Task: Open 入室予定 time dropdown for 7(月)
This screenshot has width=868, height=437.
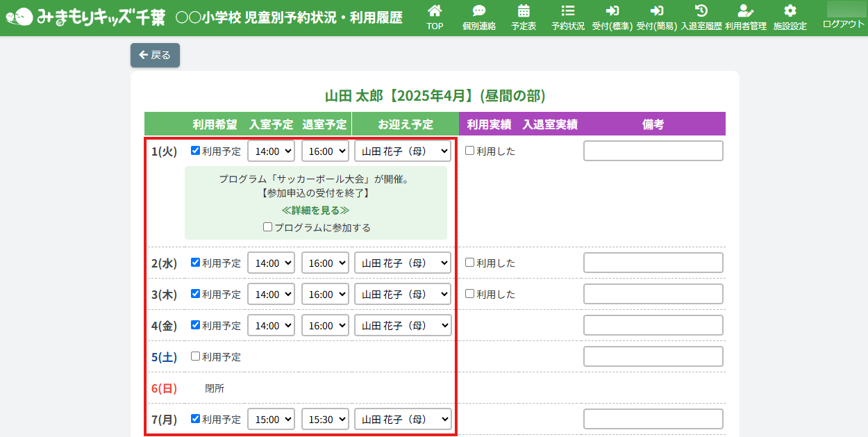Action: [x=272, y=420]
